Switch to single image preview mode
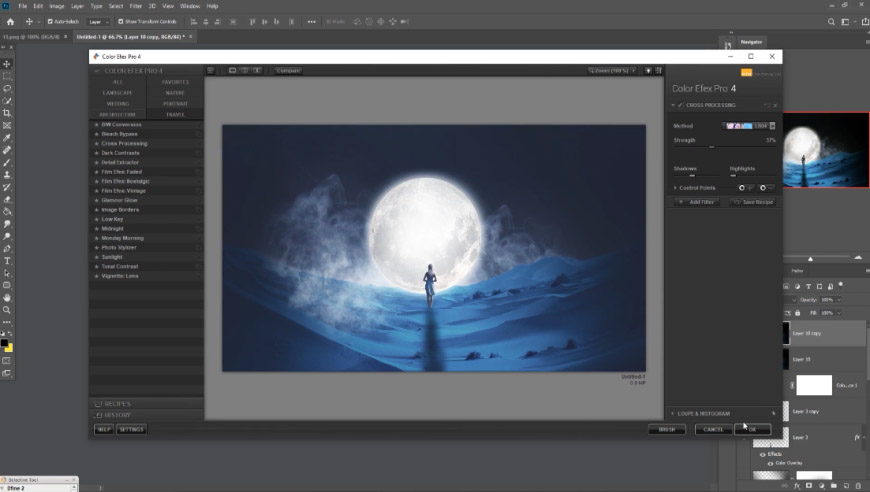The width and height of the screenshot is (870, 492). click(232, 70)
